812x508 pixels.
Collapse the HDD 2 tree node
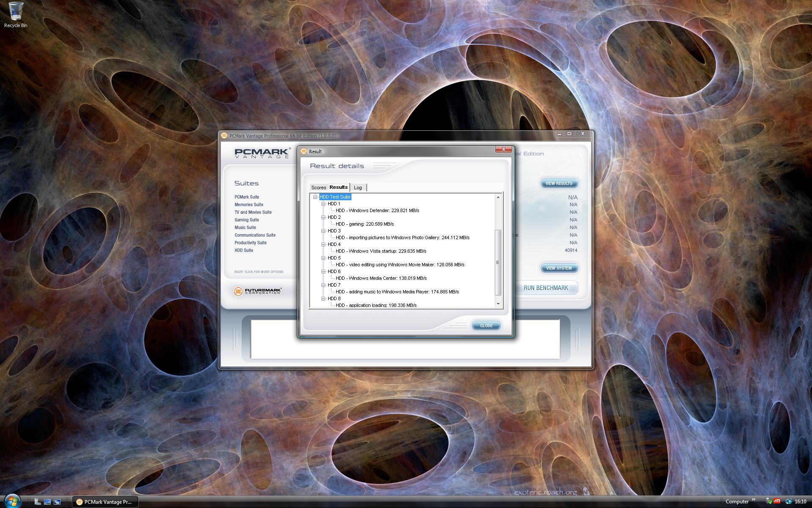click(323, 217)
